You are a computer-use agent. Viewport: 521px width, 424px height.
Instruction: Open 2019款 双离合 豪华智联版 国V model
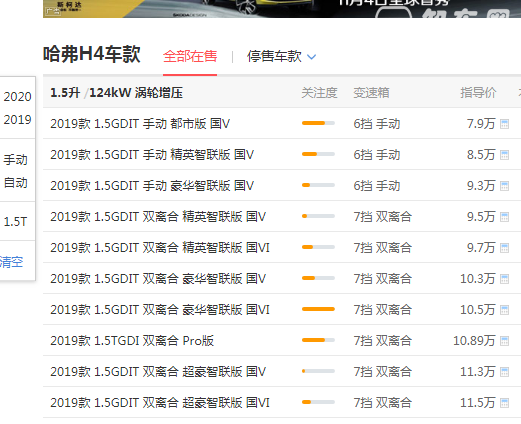pyautogui.click(x=158, y=279)
